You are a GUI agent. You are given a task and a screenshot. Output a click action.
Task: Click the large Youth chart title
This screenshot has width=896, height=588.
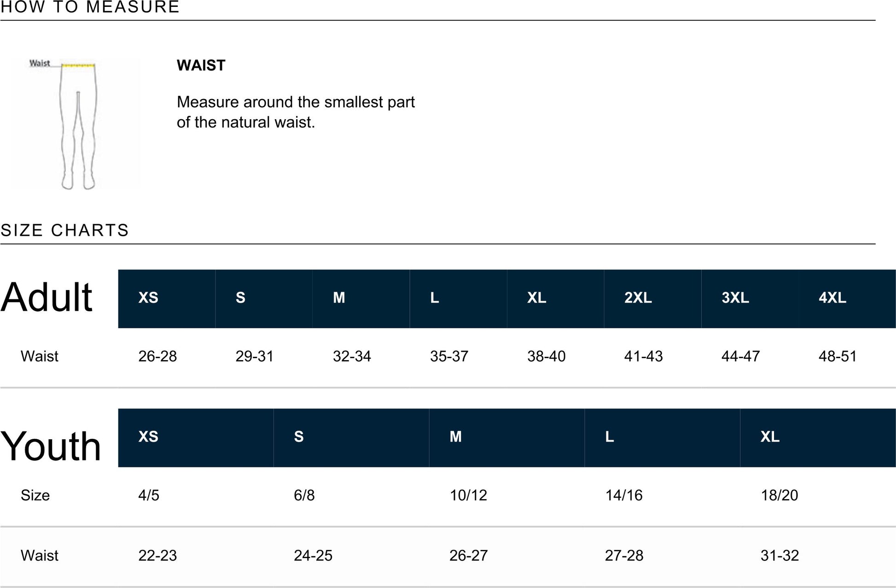click(x=51, y=446)
